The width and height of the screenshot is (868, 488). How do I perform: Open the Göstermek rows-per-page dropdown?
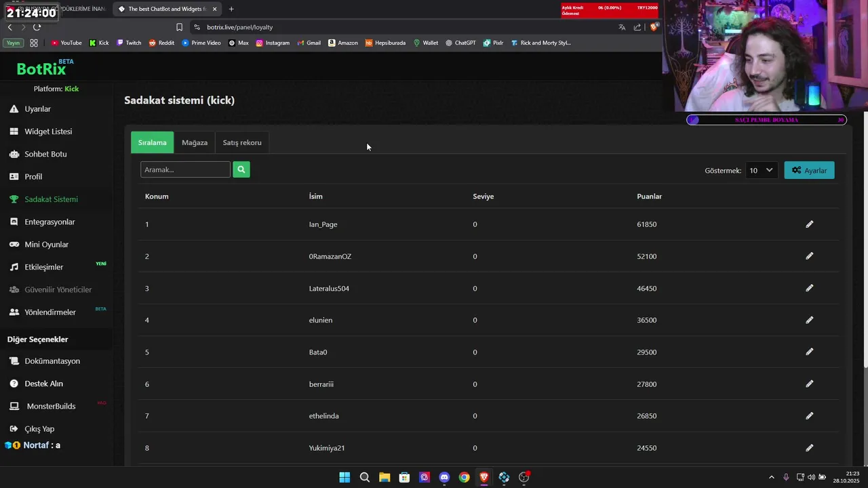point(761,170)
